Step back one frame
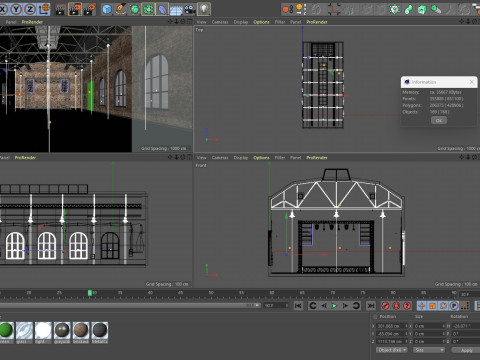 point(323,305)
